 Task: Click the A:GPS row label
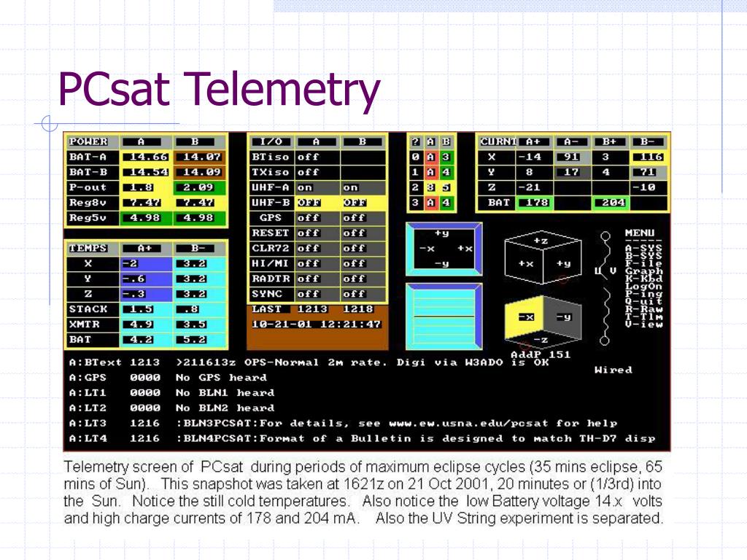88,378
